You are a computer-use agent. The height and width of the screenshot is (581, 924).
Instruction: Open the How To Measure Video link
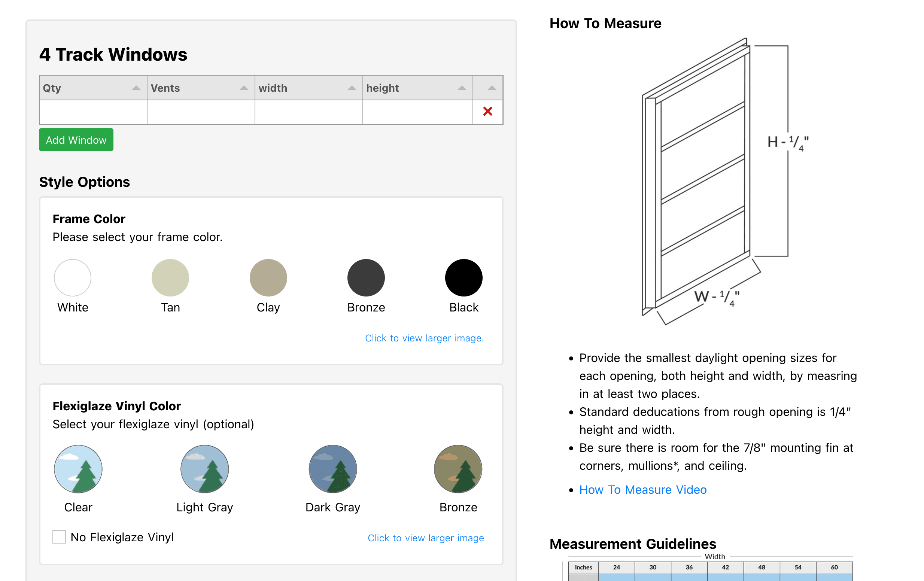pyautogui.click(x=642, y=490)
